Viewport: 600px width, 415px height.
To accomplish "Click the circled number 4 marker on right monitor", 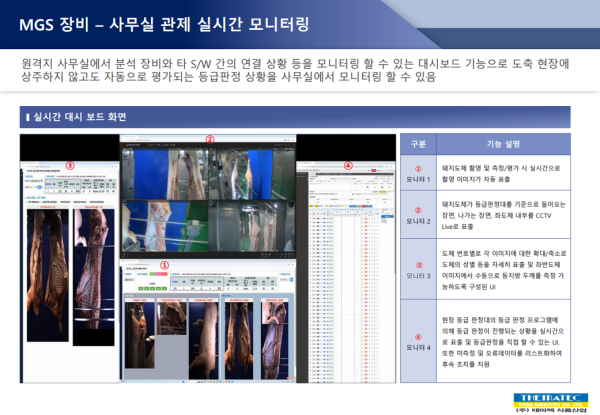I will [347, 166].
